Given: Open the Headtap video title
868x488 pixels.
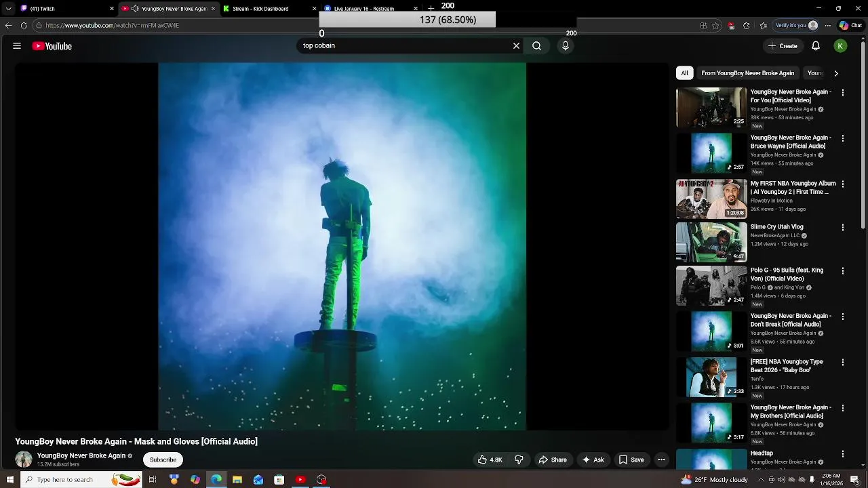Looking at the screenshot, I should coord(762,453).
